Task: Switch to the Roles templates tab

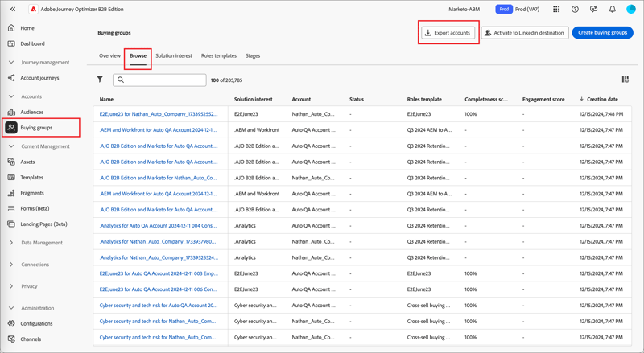Action: point(219,55)
